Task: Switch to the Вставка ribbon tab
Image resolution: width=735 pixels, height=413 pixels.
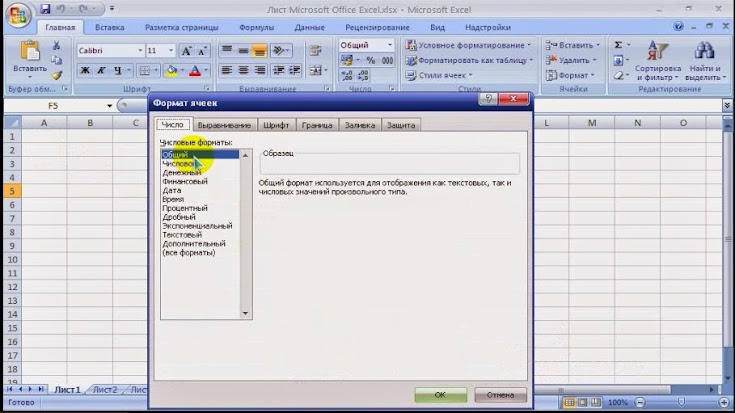Action: [110, 27]
